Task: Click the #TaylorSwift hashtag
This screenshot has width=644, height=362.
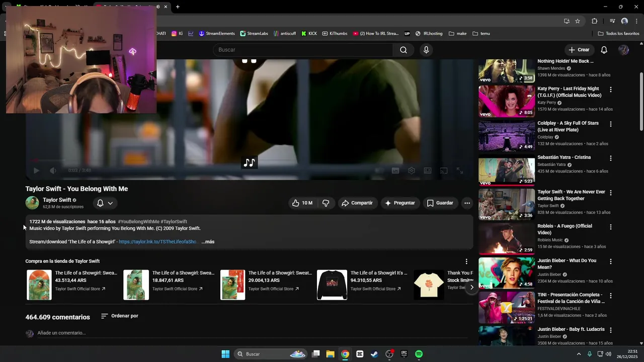Action: tap(174, 222)
